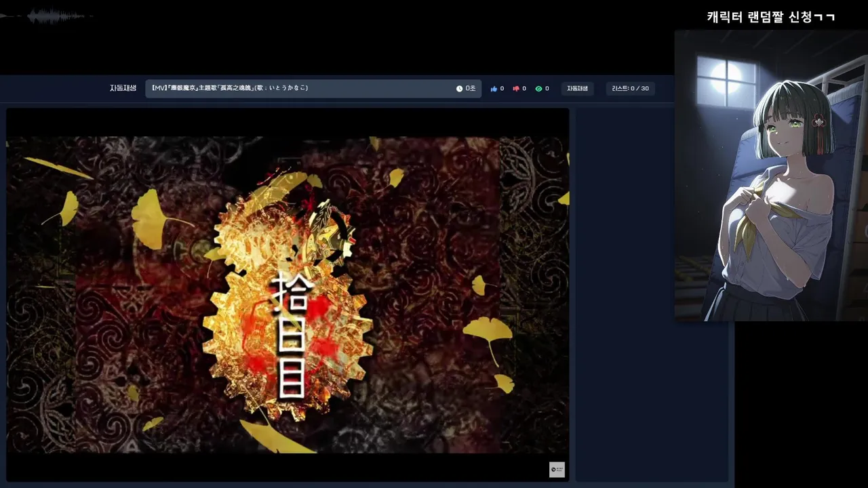Click the clock timer icon

tap(459, 89)
